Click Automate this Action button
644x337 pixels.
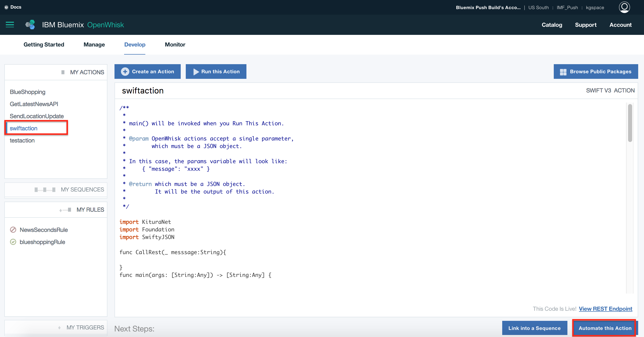coord(605,328)
